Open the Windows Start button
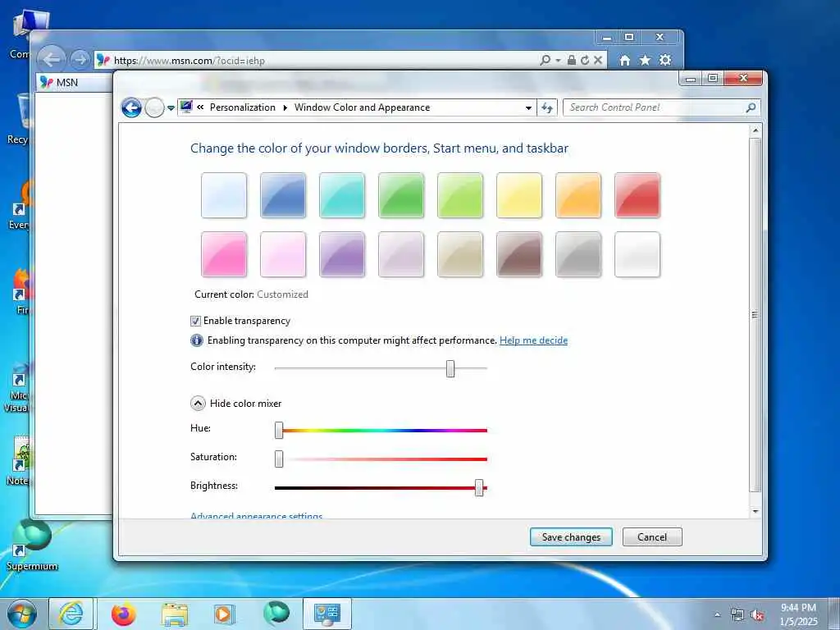This screenshot has width=840, height=630. click(22, 614)
